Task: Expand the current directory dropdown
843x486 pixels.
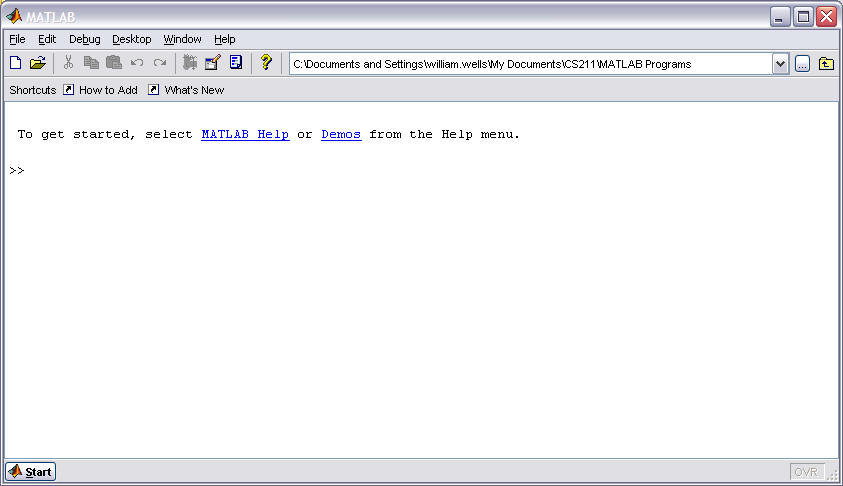Action: (780, 64)
